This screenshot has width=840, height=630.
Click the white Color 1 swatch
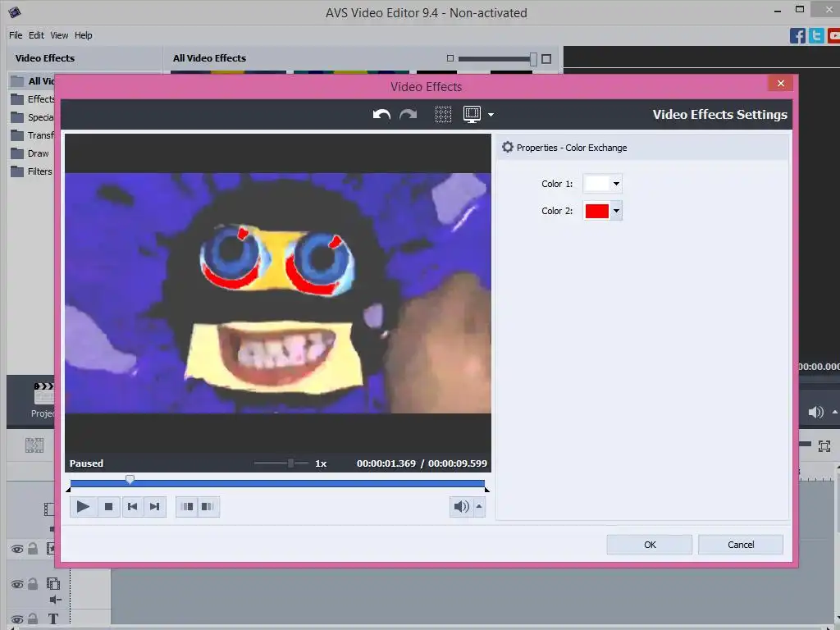597,184
